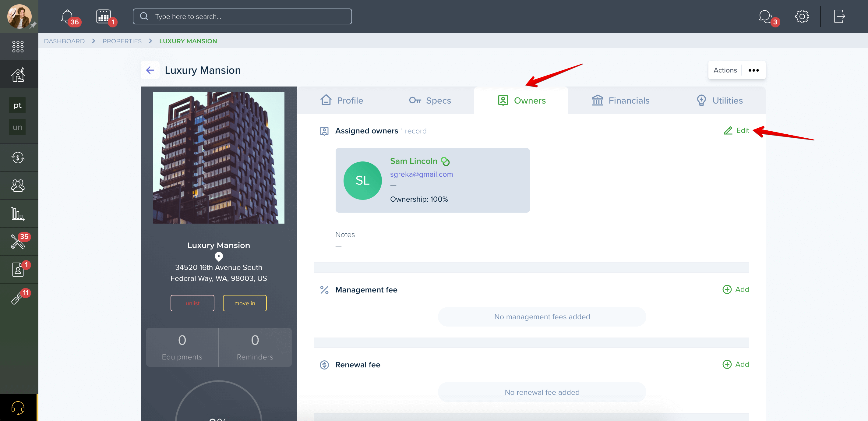Open the accounting dollar cycle sidebar icon
The image size is (868, 421).
pyautogui.click(x=18, y=157)
